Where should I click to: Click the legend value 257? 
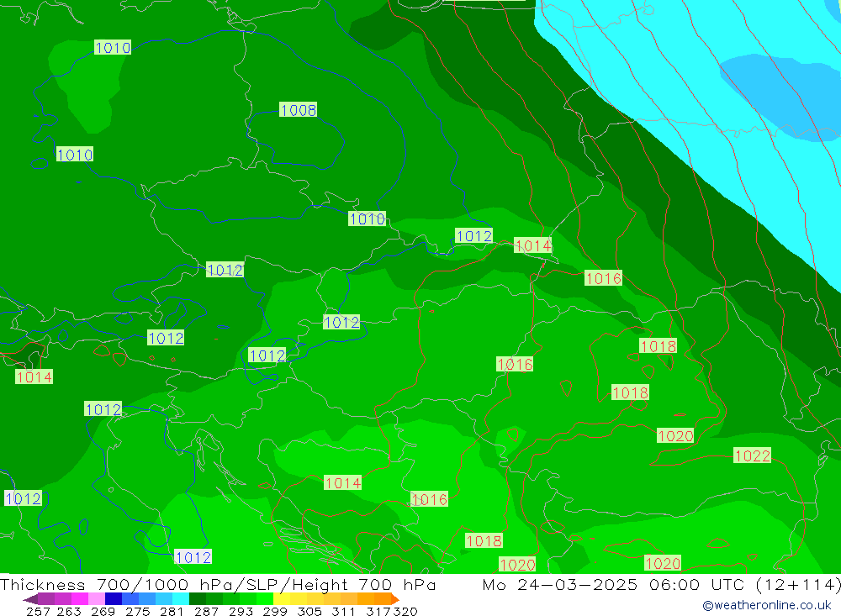coord(38,611)
